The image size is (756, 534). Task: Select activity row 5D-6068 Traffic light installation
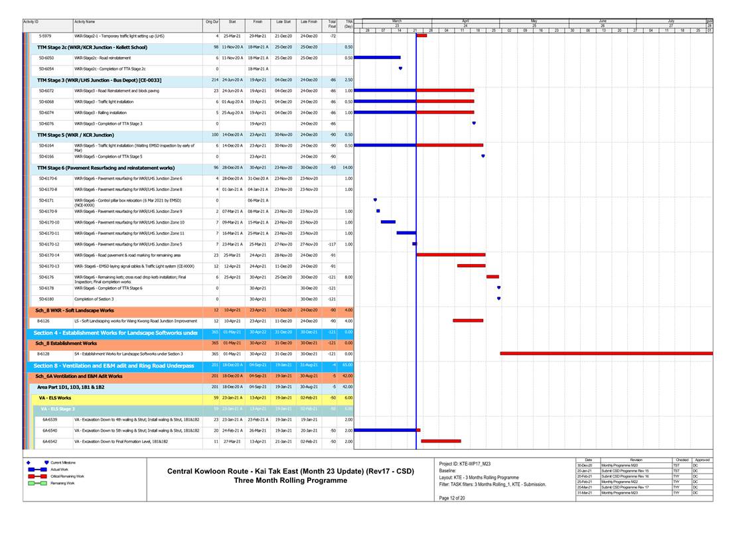coord(100,101)
